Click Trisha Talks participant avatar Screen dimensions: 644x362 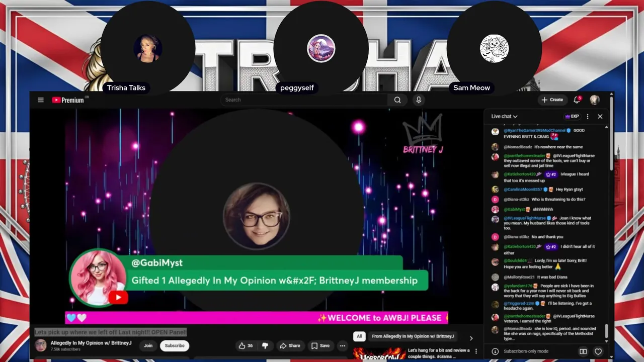pos(148,49)
